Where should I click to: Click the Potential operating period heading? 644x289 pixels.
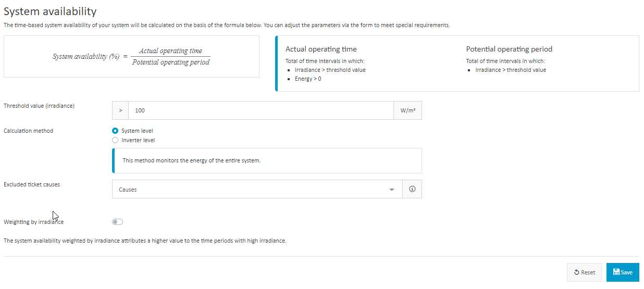coord(509,49)
